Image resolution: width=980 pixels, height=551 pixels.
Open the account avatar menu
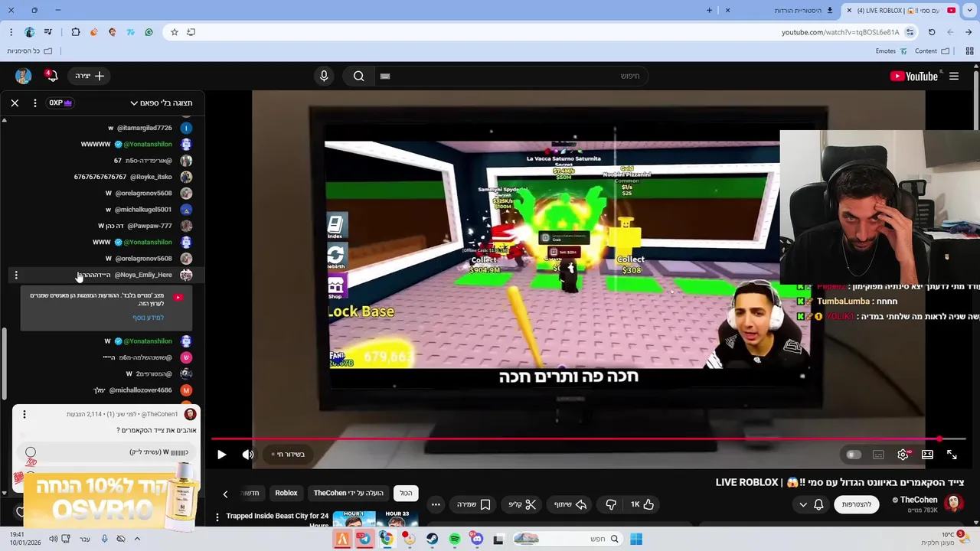pyautogui.click(x=23, y=76)
